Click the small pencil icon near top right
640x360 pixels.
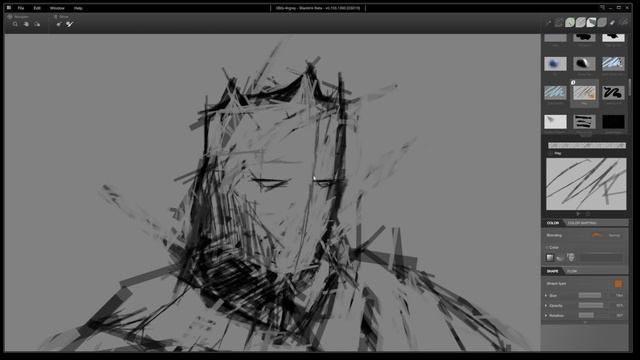[x=612, y=22]
